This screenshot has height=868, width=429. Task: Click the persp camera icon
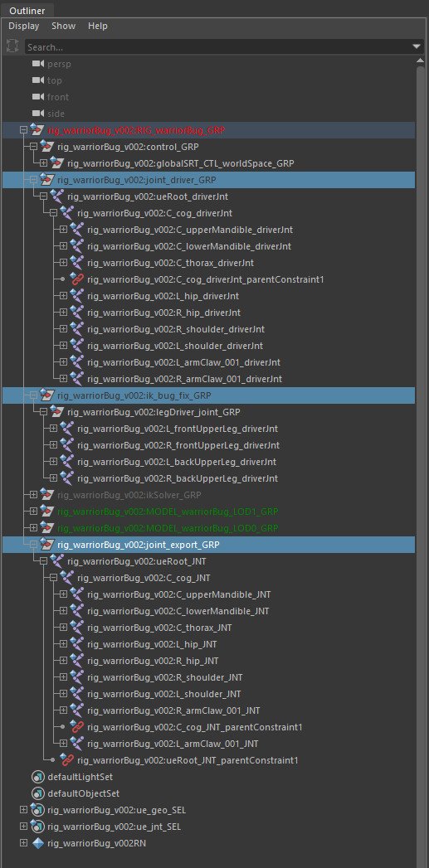pyautogui.click(x=38, y=64)
